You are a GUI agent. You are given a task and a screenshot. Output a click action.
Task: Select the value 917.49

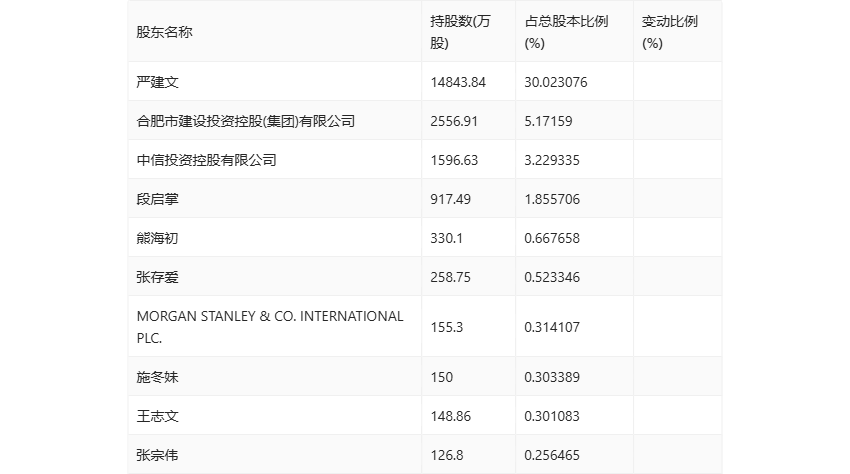450,199
